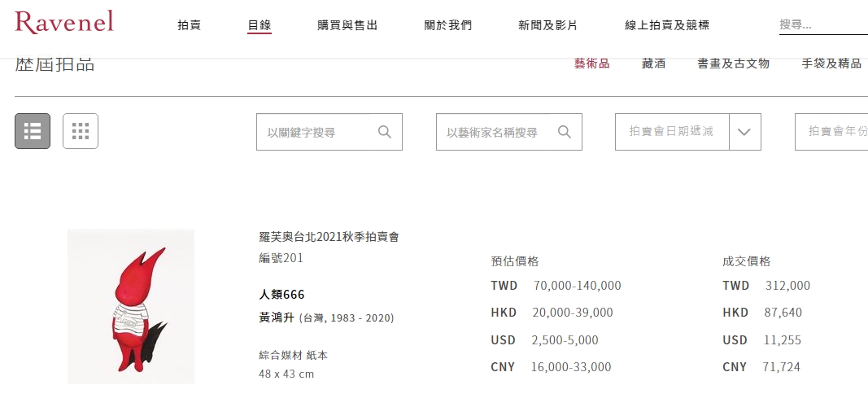Screen dimensions: 868x394
Task: Click sold price TWD 312,000
Action: click(766, 286)
